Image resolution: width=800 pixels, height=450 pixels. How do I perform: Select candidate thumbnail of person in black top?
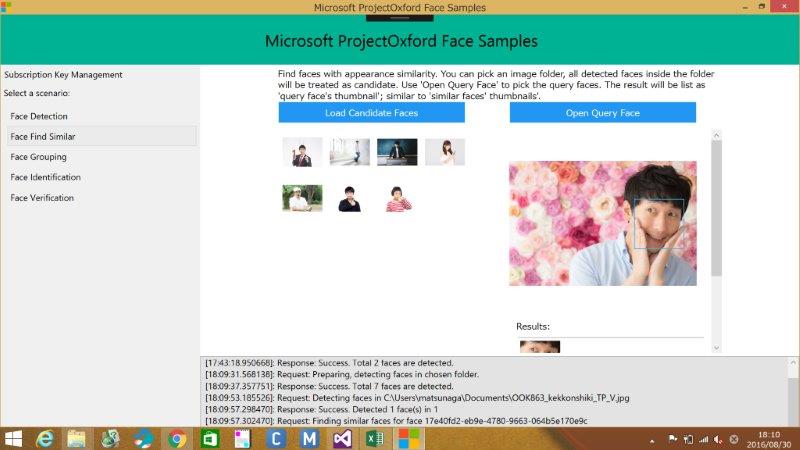(x=349, y=198)
